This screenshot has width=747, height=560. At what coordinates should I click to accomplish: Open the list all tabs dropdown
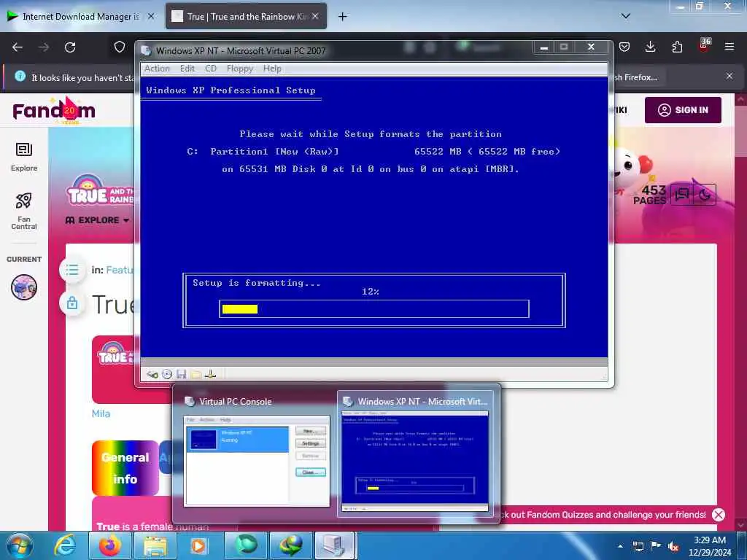pyautogui.click(x=625, y=17)
